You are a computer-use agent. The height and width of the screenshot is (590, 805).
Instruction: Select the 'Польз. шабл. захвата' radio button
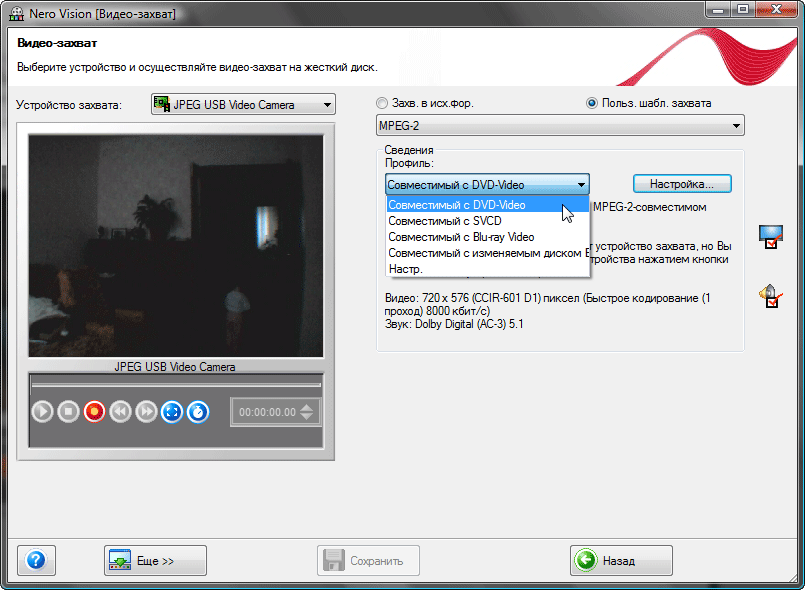[x=592, y=103]
